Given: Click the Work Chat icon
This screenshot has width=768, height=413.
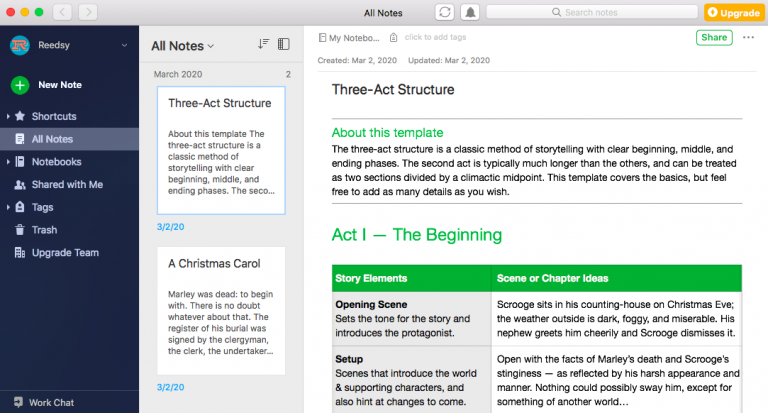Looking at the screenshot, I should coord(19,402).
